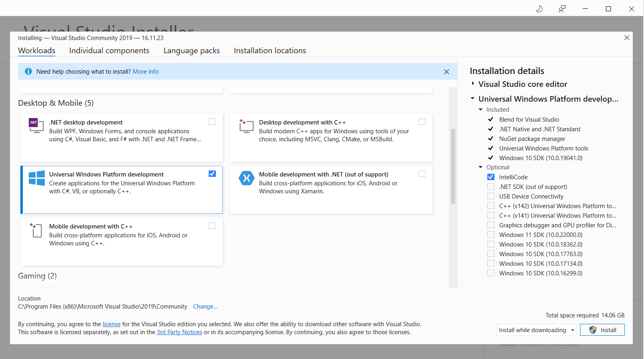The height and width of the screenshot is (359, 644).
Task: Click the Xamarin icon of Mobile .NET workload
Action: (247, 178)
